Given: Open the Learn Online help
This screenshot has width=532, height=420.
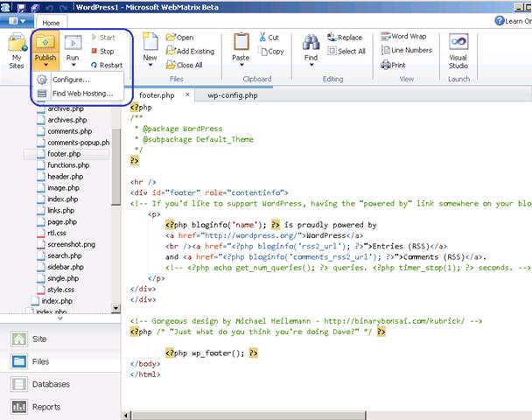Looking at the screenshot, I should [x=513, y=21].
